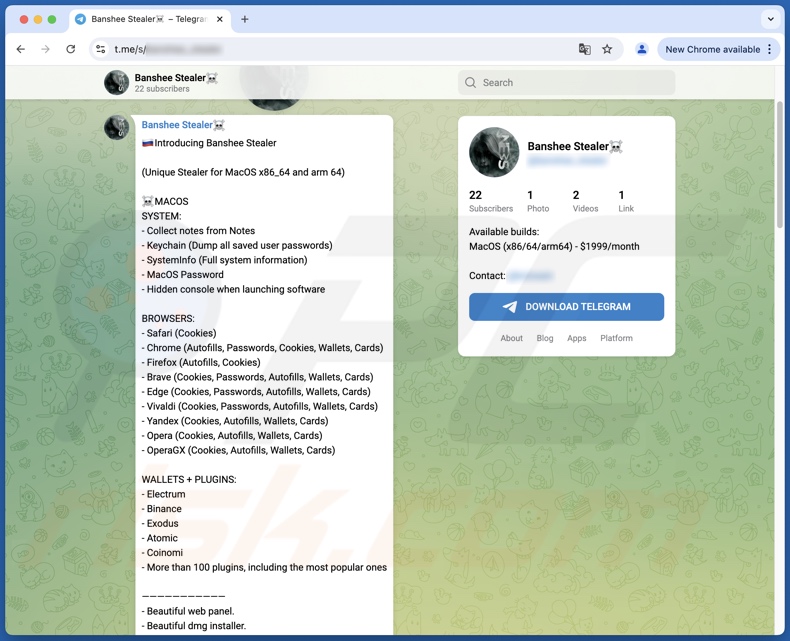Click the message author avatar
Screen dimensions: 790x641
pos(116,127)
